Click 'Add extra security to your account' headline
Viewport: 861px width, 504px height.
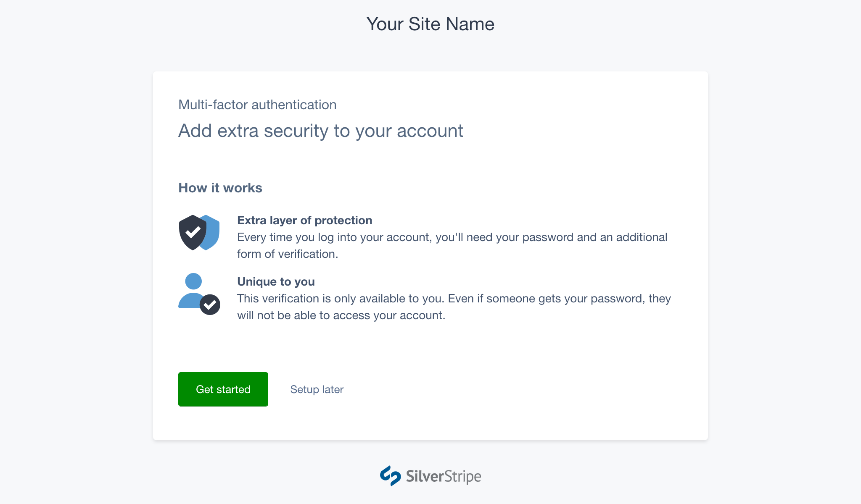321,131
